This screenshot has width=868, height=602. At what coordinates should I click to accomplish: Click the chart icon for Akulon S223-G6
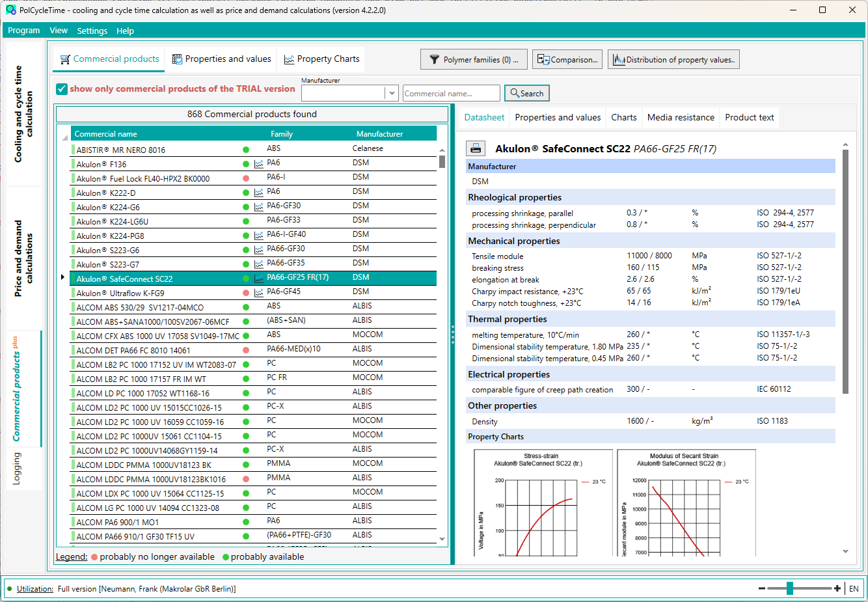(x=259, y=250)
